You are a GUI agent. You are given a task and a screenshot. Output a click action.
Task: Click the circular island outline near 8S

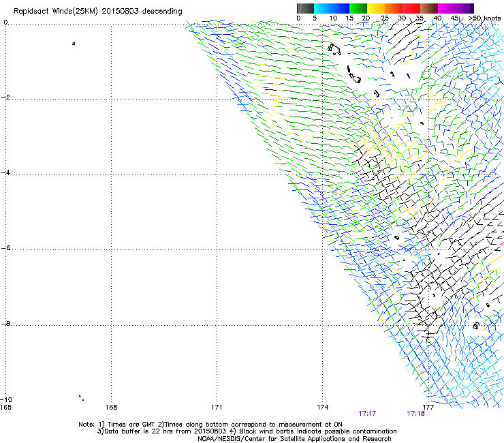click(476, 326)
